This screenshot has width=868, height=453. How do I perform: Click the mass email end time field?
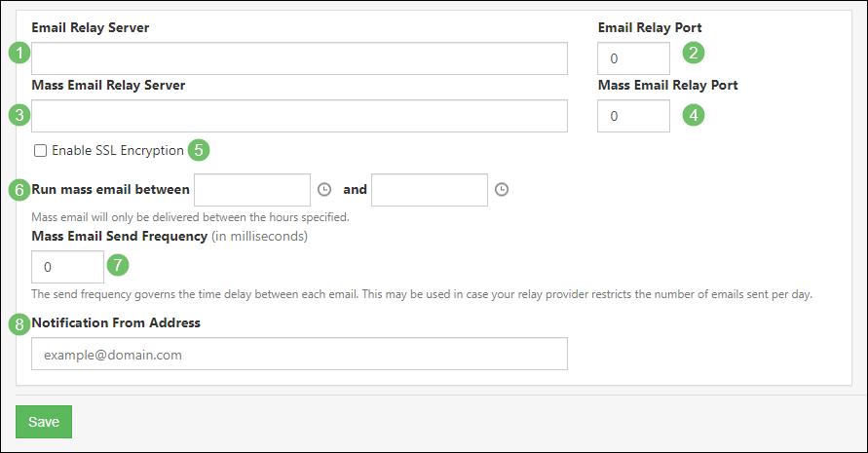429,190
